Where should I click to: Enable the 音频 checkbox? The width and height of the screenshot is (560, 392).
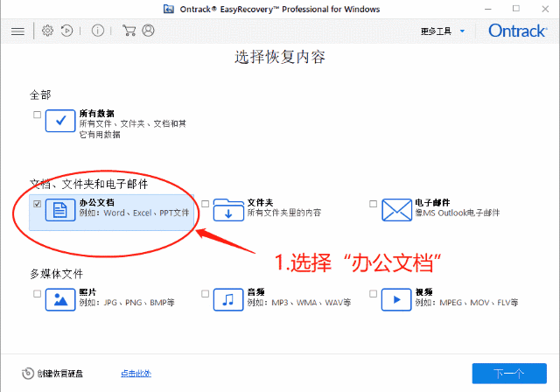(x=205, y=294)
